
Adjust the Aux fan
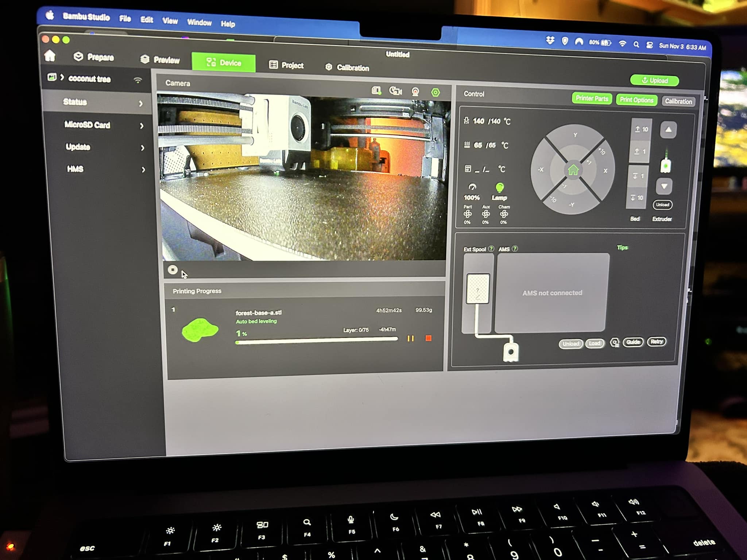pyautogui.click(x=485, y=214)
